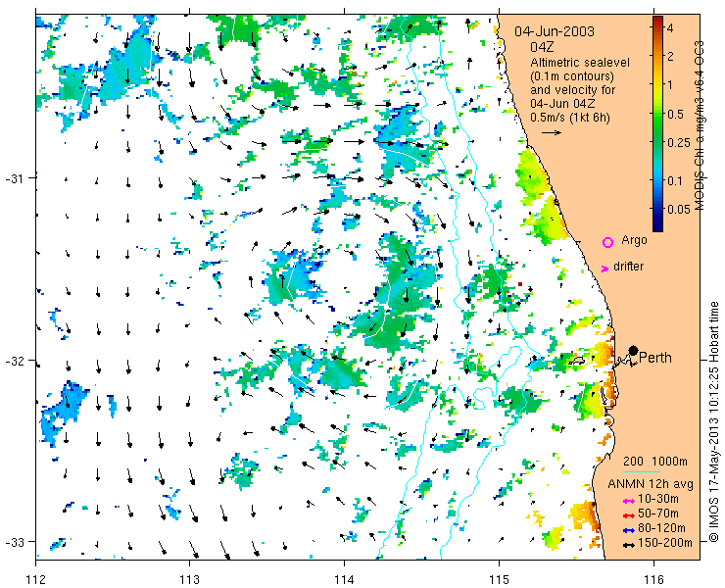Click the IMOS copyright timestamp text
This screenshot has width=725, height=588.
click(714, 421)
